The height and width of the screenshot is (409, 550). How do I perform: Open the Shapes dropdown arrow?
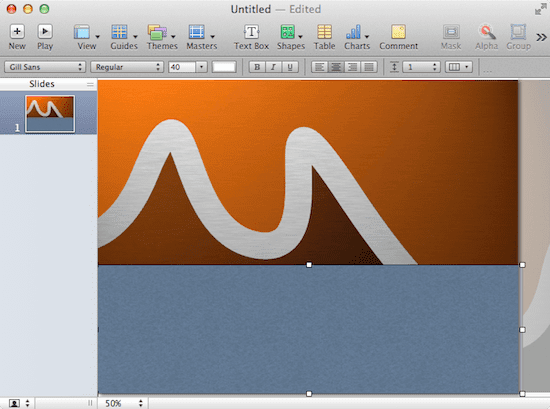tap(300, 36)
